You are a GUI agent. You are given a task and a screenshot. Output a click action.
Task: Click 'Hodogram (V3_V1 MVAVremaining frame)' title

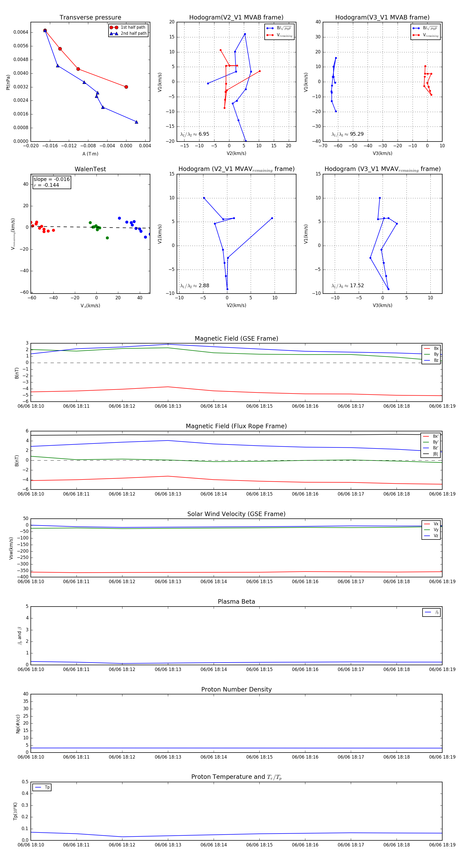(382, 169)
